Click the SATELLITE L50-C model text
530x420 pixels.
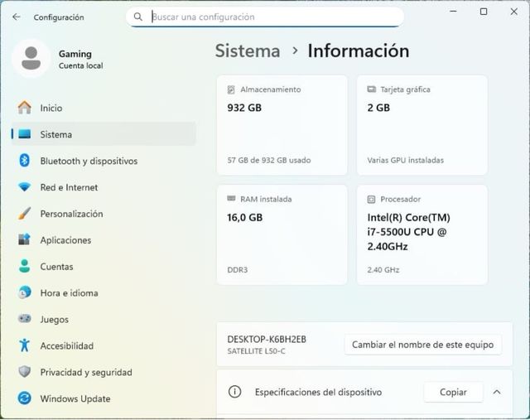pos(256,351)
